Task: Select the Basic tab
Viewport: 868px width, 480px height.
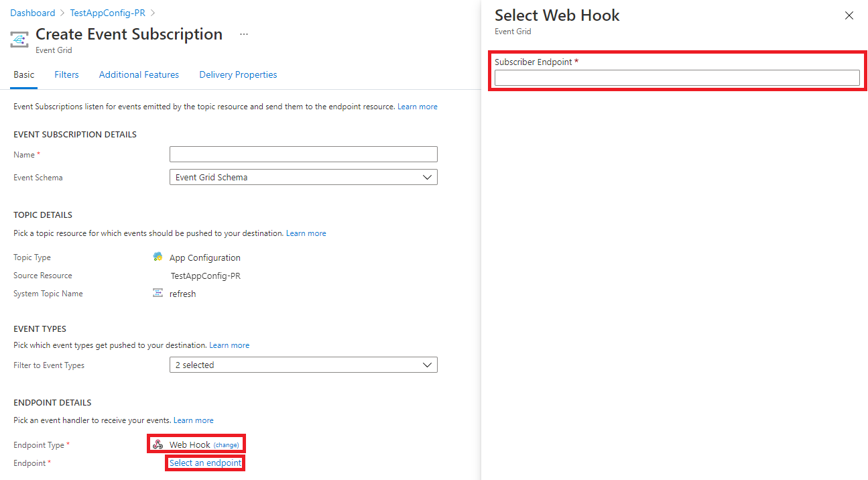Action: pyautogui.click(x=24, y=75)
